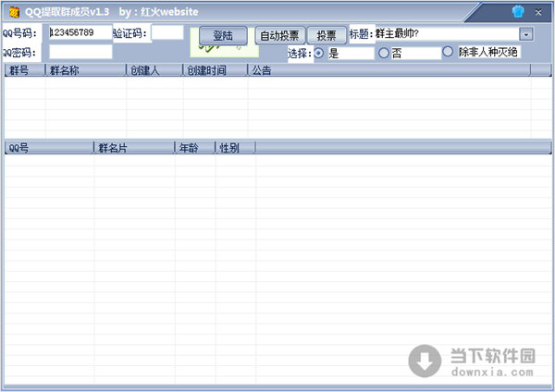Sort by the 公告 column header

(x=388, y=70)
